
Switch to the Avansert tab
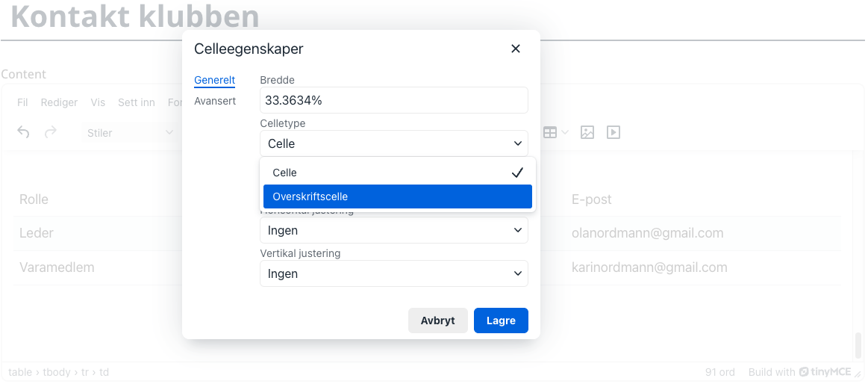click(215, 101)
